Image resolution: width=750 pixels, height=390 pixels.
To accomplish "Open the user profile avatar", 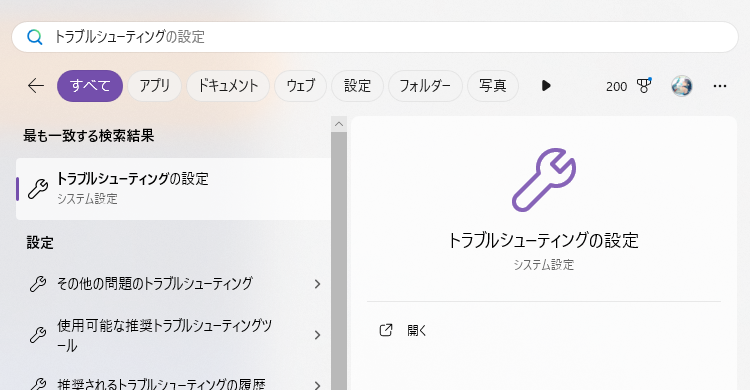I will click(x=682, y=86).
